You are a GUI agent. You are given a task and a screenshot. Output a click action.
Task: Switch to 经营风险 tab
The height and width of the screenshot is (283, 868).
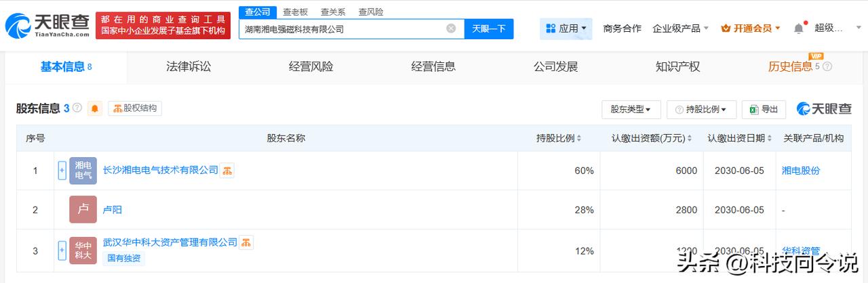(311, 66)
